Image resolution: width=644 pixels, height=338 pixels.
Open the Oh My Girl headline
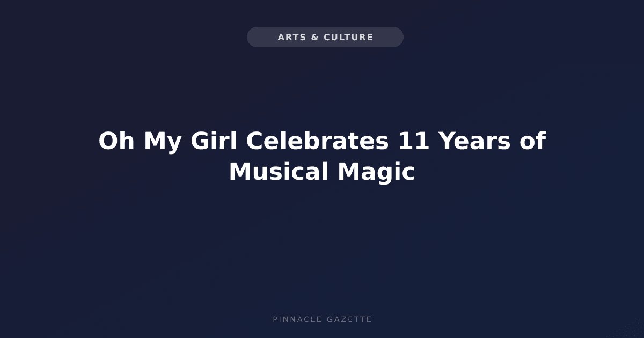pos(322,157)
